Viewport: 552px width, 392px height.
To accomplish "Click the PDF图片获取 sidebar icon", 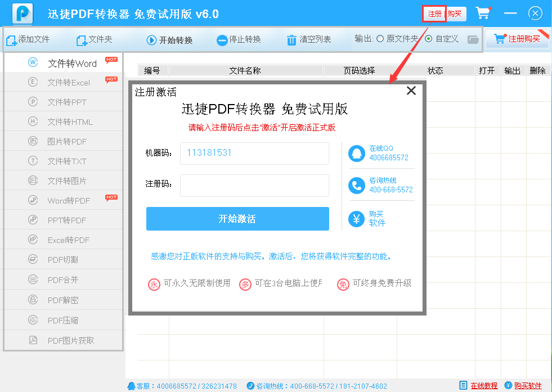I will coord(33,340).
